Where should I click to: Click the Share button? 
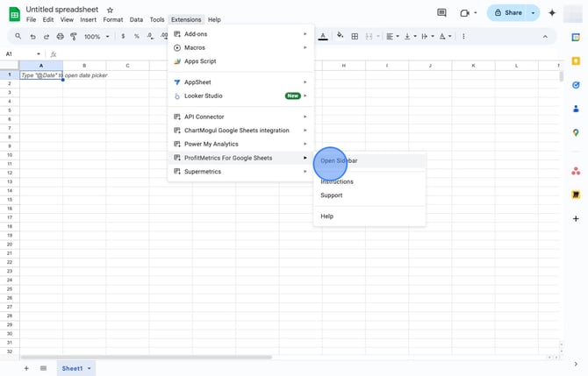[508, 13]
